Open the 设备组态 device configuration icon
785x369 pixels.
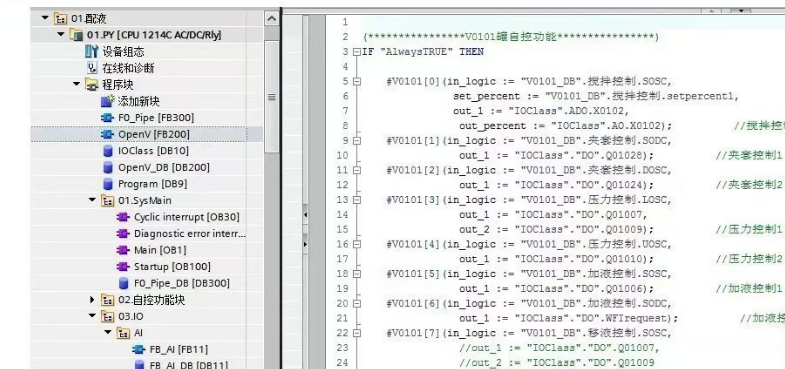point(92,51)
